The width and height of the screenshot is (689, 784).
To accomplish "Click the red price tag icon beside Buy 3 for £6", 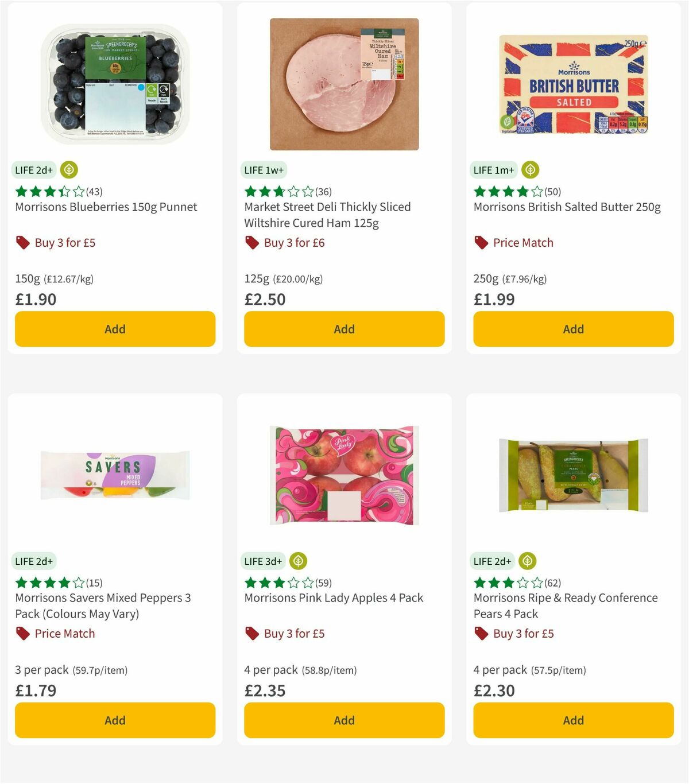I will click(x=251, y=243).
